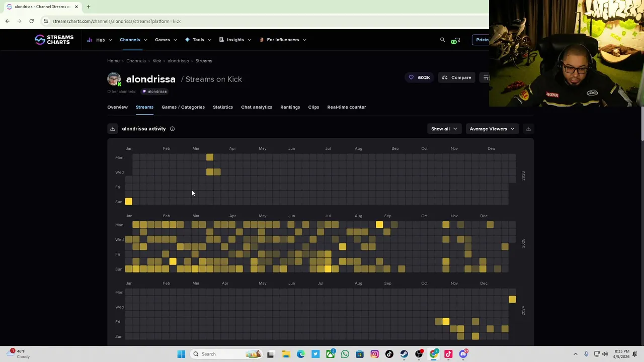This screenshot has height=362, width=644.
Task: Open the alondrissa other channel tag
Action: pos(154,92)
